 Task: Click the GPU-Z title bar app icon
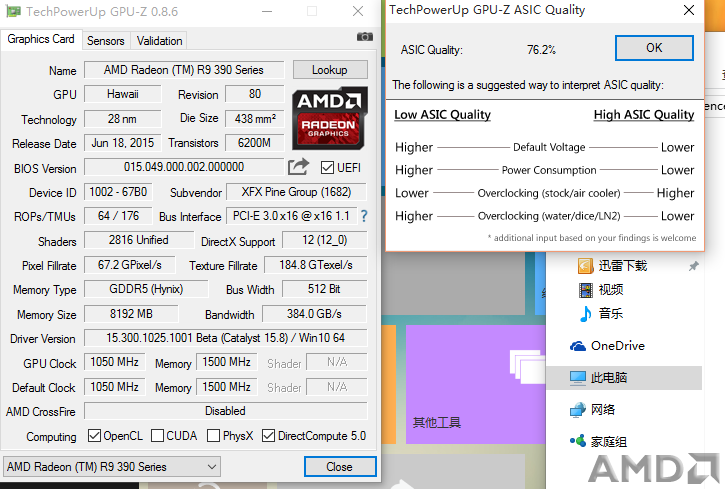(x=13, y=11)
